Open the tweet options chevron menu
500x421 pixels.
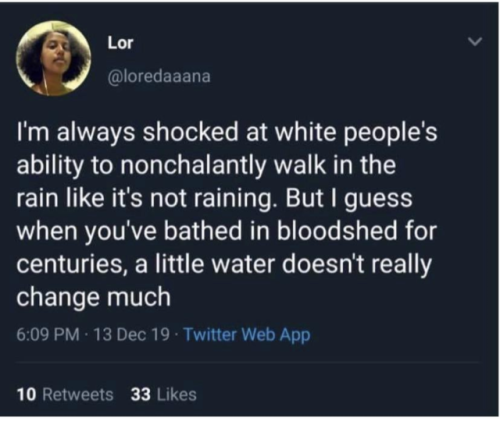tap(475, 42)
